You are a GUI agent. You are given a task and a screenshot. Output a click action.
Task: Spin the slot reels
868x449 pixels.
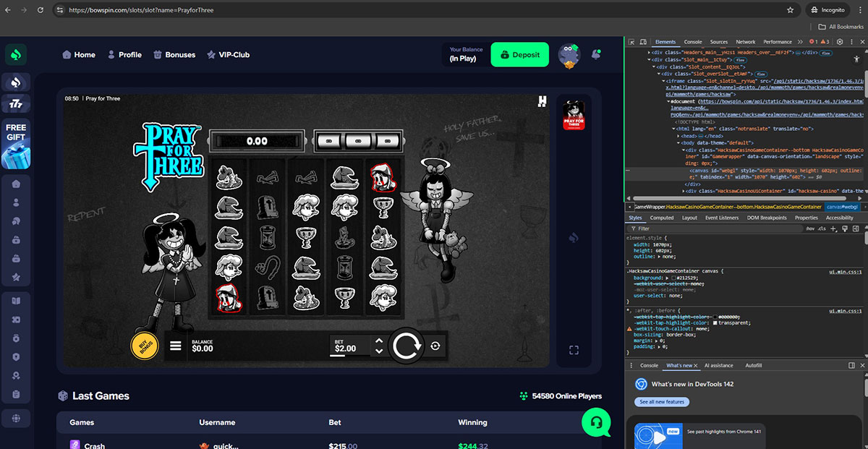[x=407, y=346]
